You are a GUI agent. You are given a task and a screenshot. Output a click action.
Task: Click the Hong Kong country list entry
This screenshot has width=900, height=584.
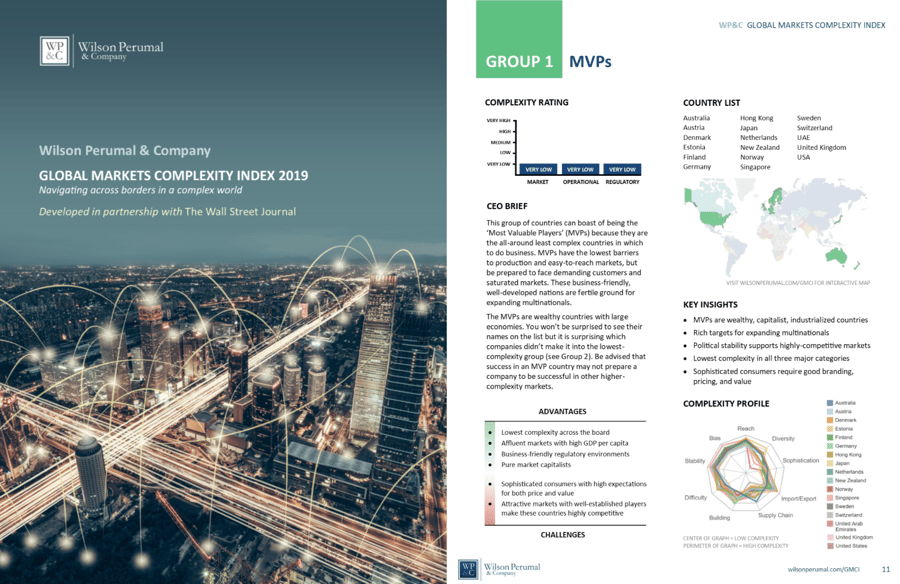pos(757,118)
